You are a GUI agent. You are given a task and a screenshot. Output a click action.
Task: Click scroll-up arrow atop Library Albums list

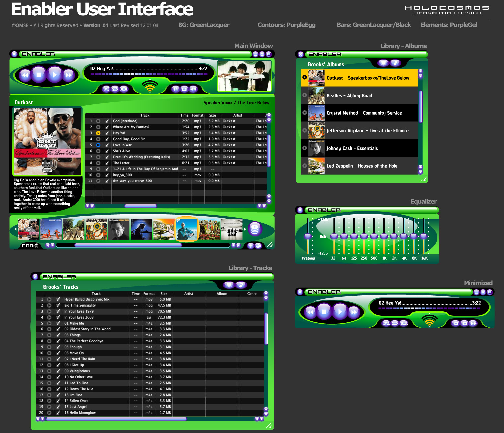420,71
